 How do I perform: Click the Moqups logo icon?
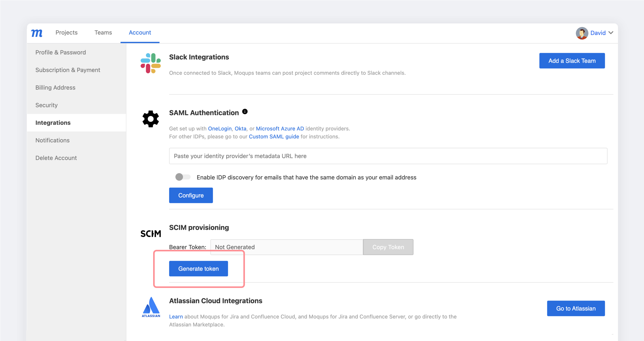pyautogui.click(x=37, y=33)
